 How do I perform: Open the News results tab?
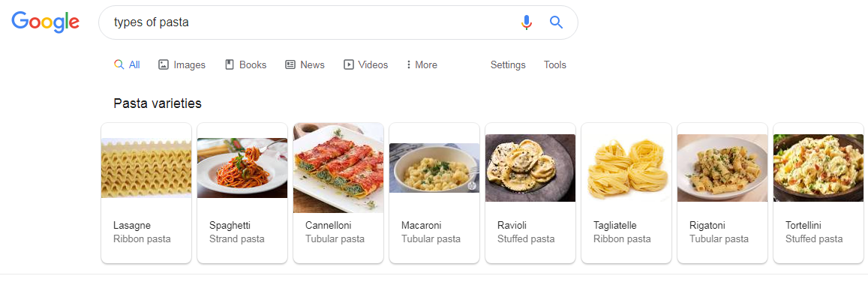point(305,64)
